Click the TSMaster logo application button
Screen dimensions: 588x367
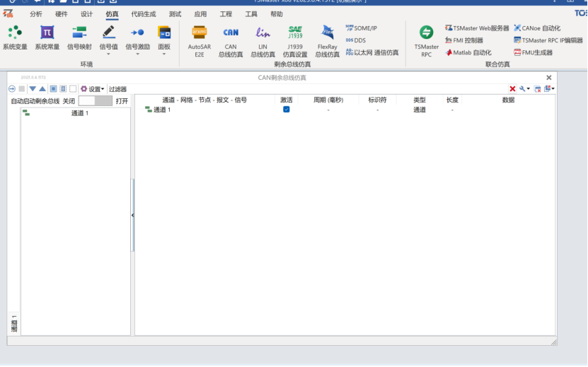coord(8,14)
